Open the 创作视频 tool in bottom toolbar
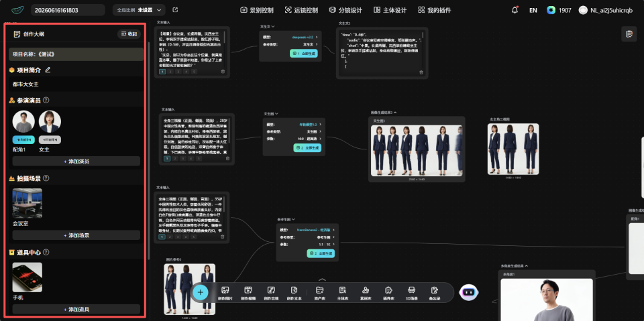 click(248, 293)
